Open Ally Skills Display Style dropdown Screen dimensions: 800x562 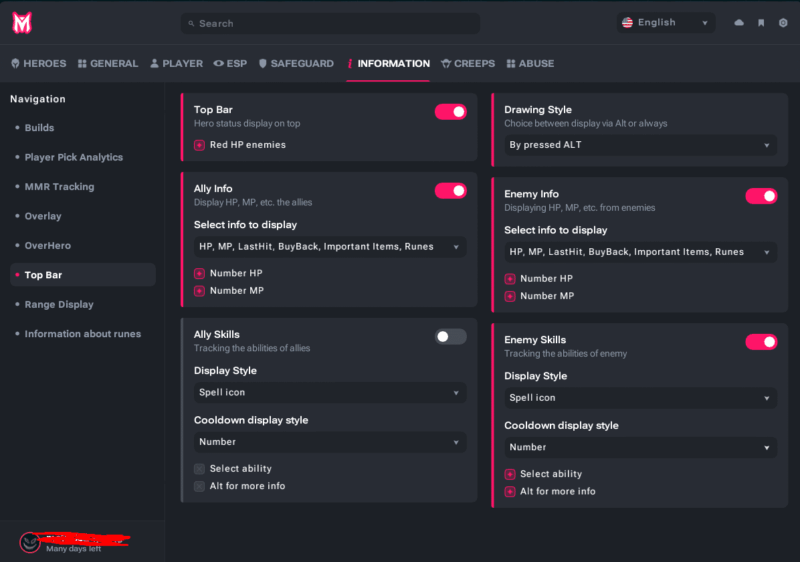[330, 393]
